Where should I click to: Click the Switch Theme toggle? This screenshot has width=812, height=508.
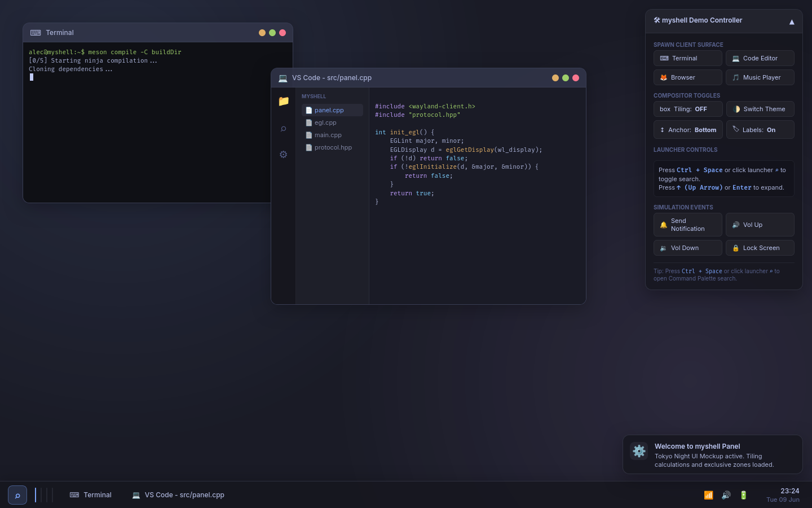[760, 109]
